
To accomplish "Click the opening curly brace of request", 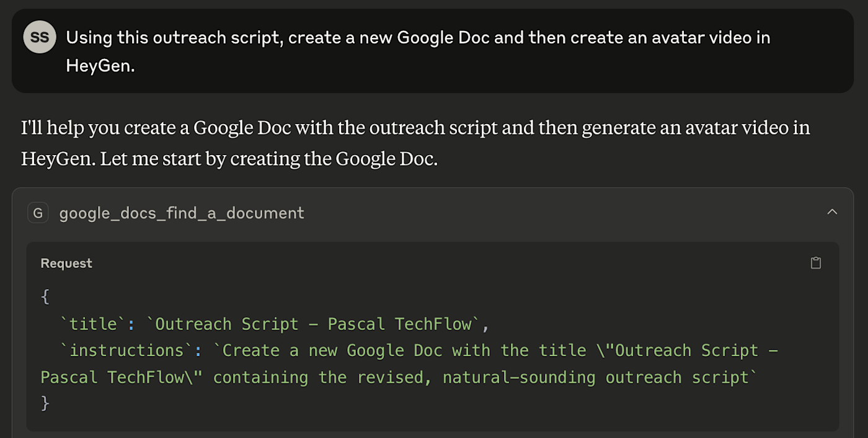I will point(45,297).
